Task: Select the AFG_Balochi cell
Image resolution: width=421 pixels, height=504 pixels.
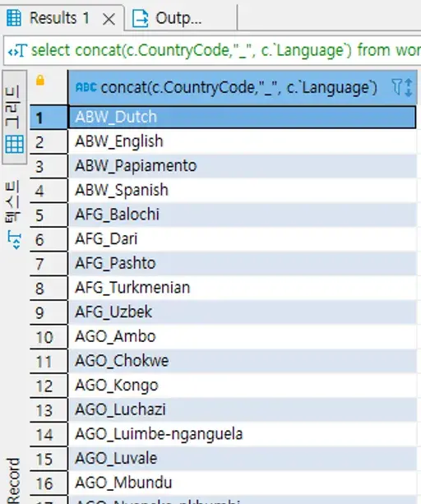Action: 243,215
